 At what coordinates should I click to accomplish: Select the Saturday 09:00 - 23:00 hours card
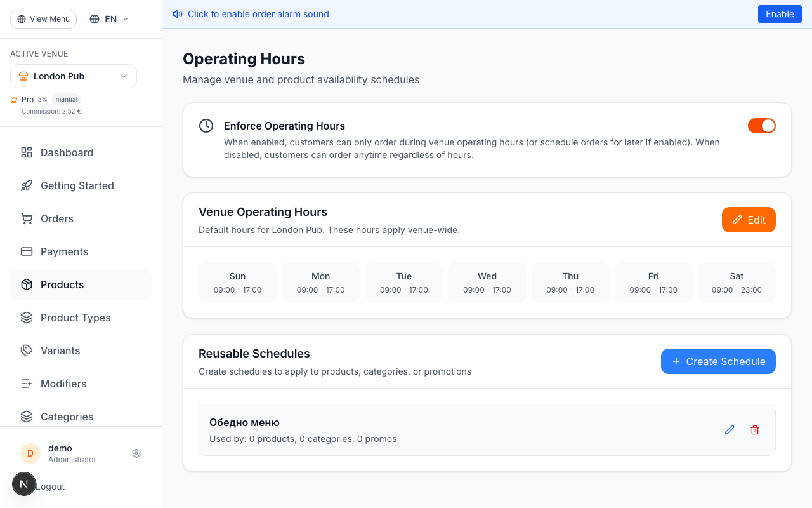click(737, 282)
